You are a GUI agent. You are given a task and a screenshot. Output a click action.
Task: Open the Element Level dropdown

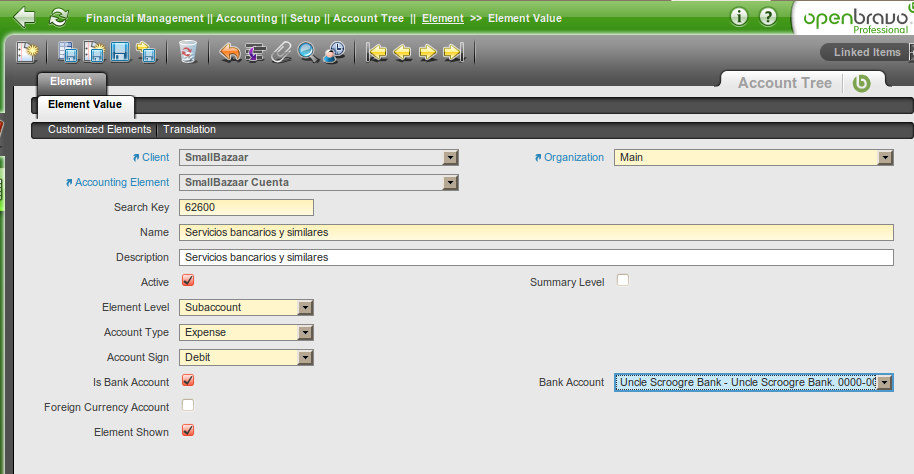point(246,307)
